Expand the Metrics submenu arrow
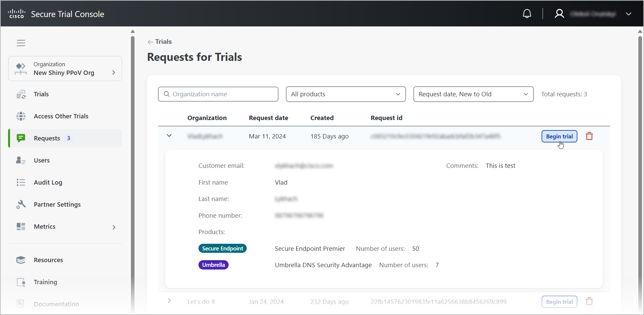644x315 pixels. pyautogui.click(x=114, y=227)
